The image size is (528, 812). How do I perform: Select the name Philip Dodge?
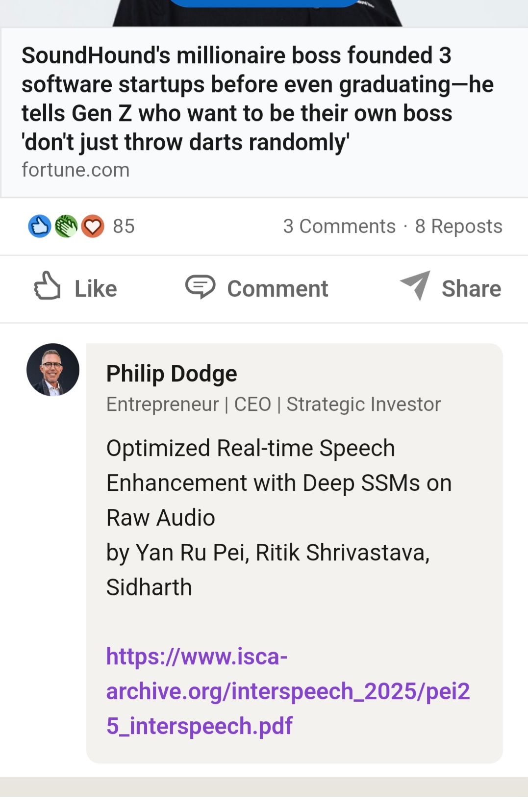[172, 374]
